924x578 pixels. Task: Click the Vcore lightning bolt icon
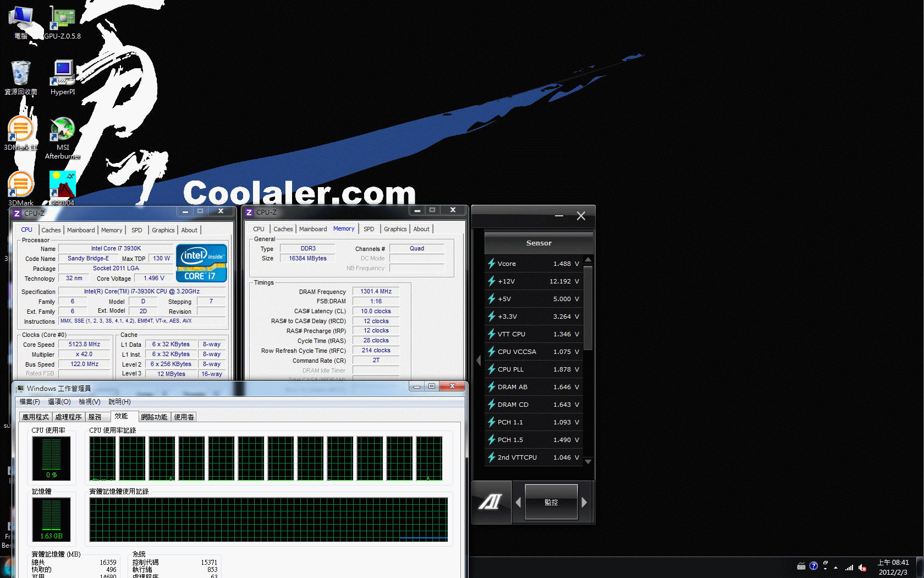pos(491,264)
